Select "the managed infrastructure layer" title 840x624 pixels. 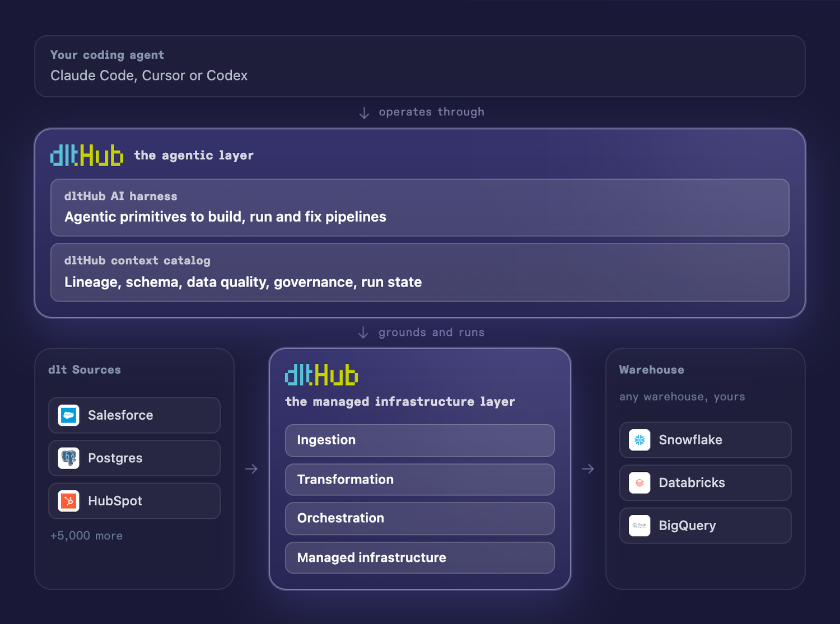[x=400, y=402]
